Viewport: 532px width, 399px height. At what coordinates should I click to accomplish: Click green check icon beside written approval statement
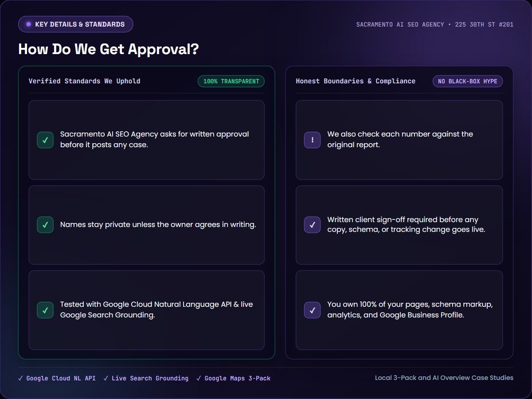(x=45, y=140)
